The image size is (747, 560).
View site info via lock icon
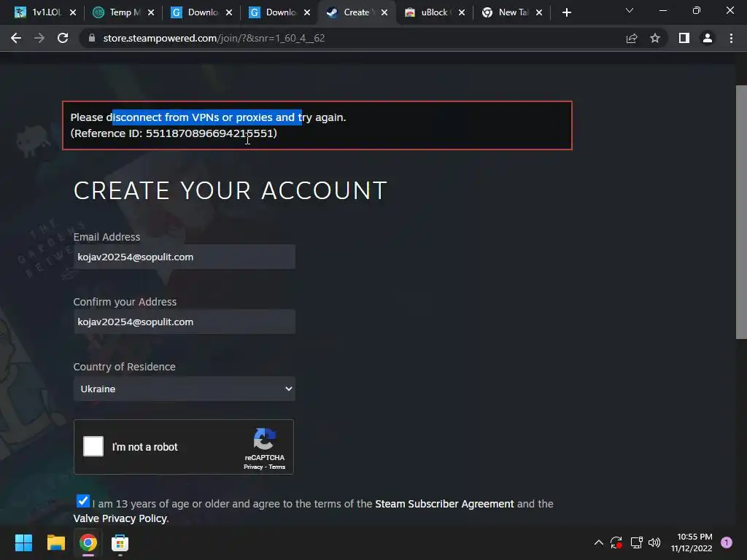[x=92, y=38]
